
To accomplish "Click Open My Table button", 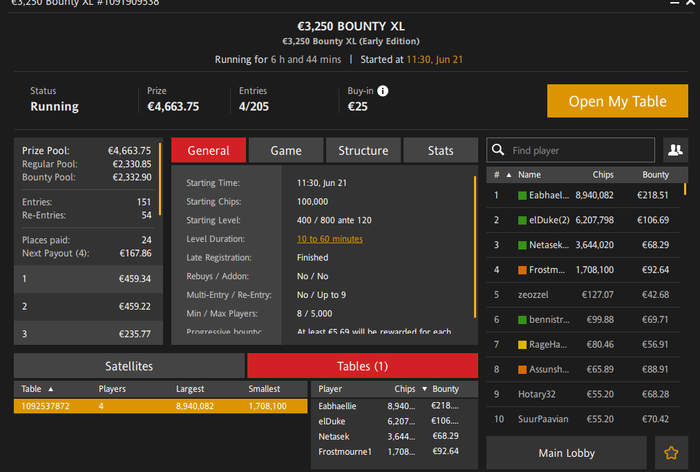I will [x=617, y=101].
